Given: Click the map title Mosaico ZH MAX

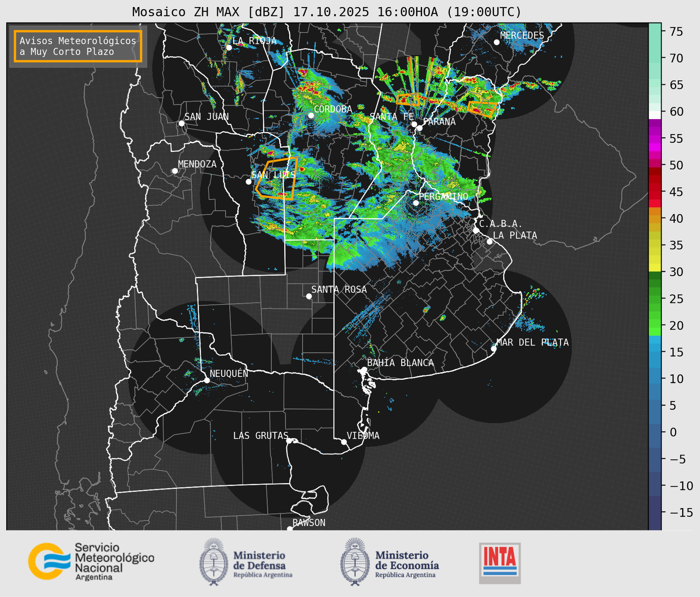Looking at the screenshot, I should (327, 12).
